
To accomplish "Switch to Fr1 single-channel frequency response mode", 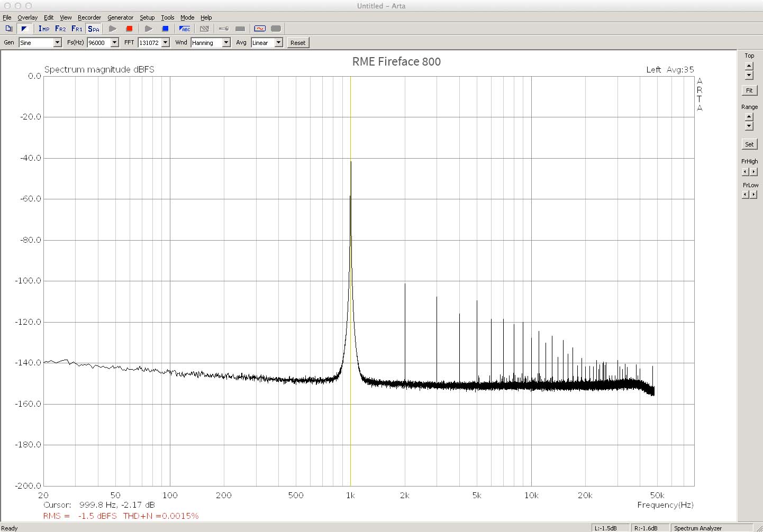I will coord(77,29).
